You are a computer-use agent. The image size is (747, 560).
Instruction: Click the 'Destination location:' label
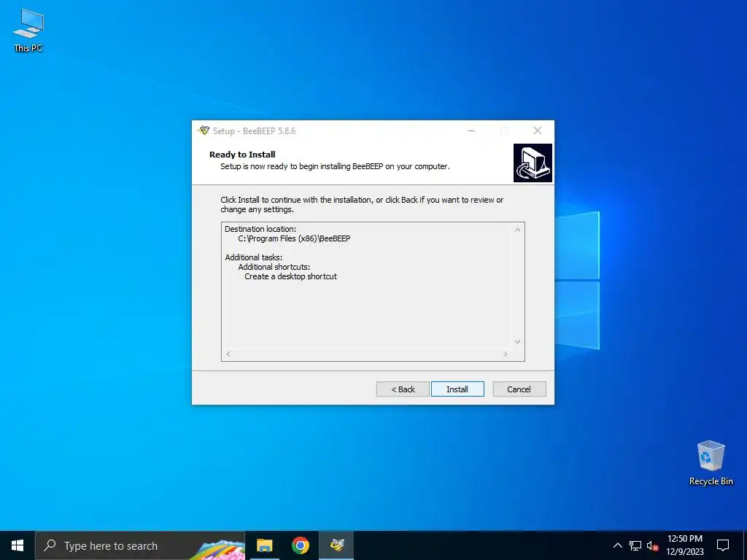click(x=260, y=229)
